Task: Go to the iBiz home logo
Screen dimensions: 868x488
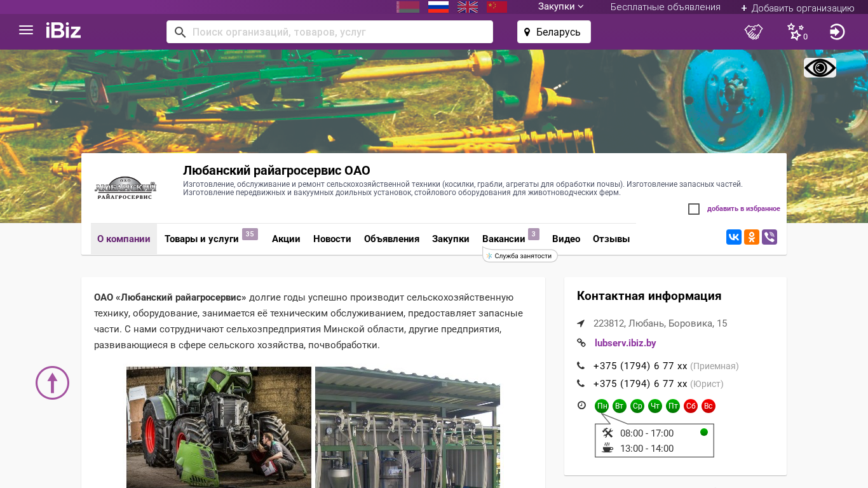Action: point(64,30)
